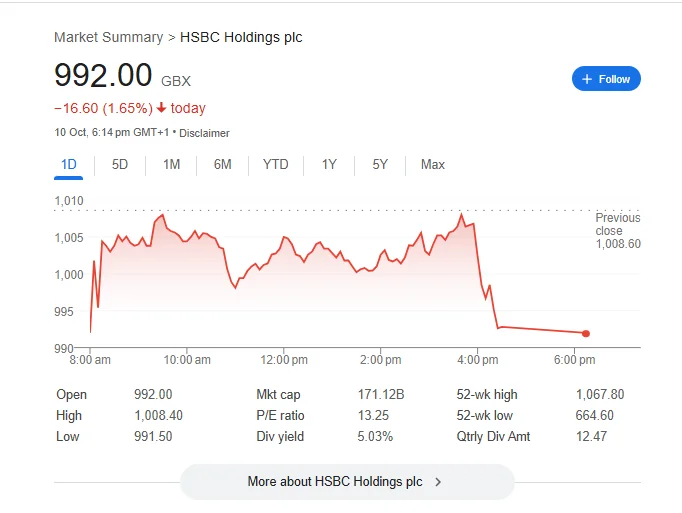
Task: Select the Max range tab
Action: [433, 165]
